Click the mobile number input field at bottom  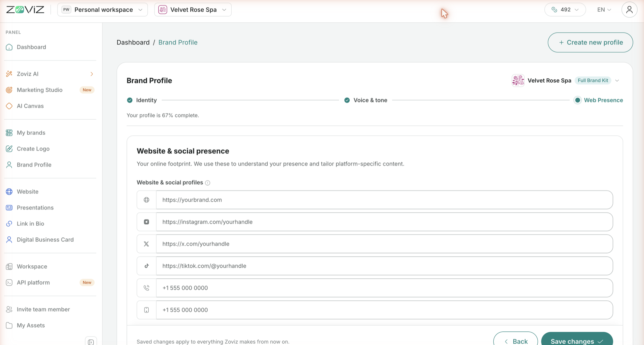[384, 310]
